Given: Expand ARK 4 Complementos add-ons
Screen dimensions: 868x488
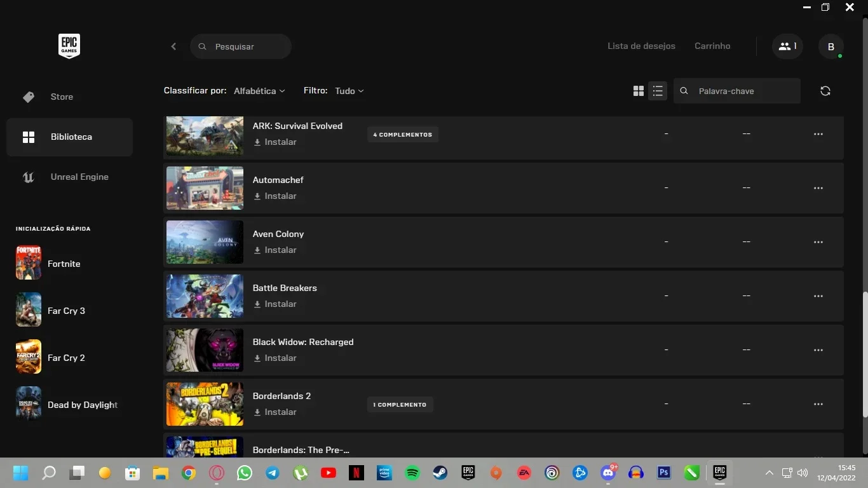Looking at the screenshot, I should click(x=403, y=135).
